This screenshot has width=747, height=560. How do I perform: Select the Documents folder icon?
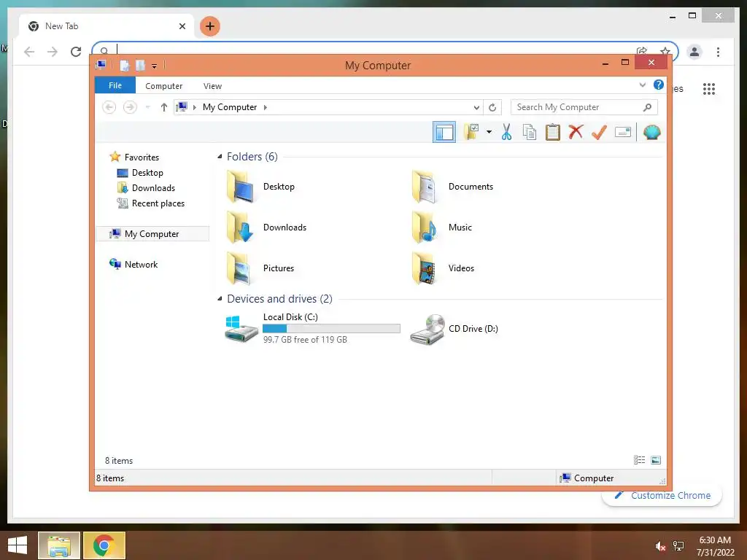tap(425, 187)
